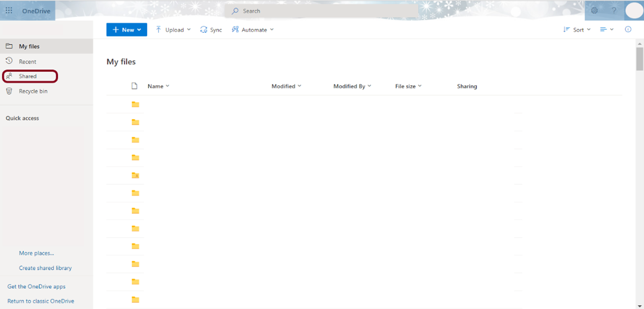Expand the New dropdown button
This screenshot has width=644, height=309.
[127, 30]
